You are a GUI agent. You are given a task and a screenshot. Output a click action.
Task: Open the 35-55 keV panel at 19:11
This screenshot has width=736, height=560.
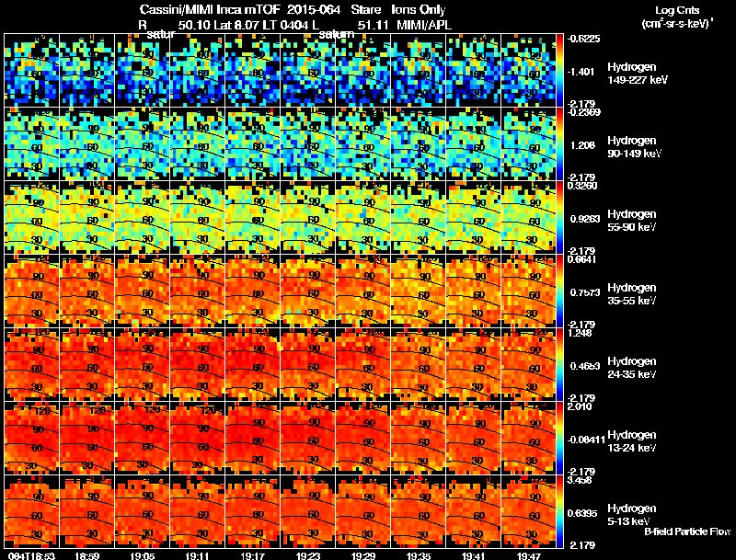pos(197,291)
